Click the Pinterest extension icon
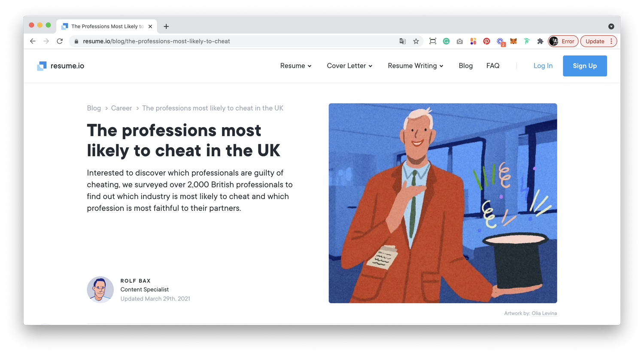 tap(486, 41)
